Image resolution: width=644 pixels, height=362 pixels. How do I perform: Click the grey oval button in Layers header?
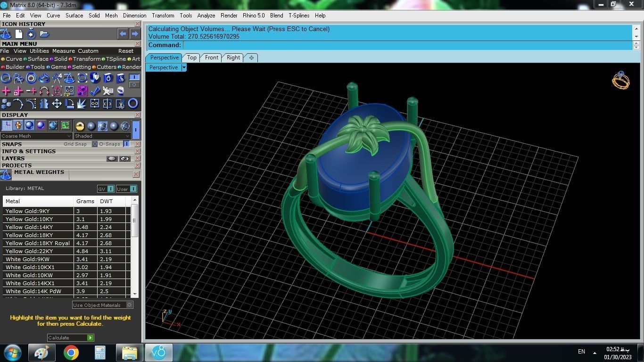pyautogui.click(x=112, y=159)
